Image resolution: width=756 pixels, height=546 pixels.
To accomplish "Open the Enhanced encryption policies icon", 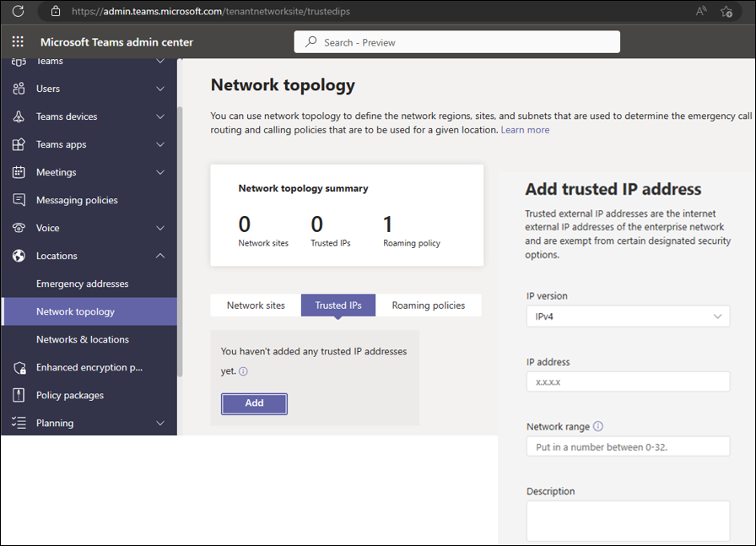I will tap(19, 367).
